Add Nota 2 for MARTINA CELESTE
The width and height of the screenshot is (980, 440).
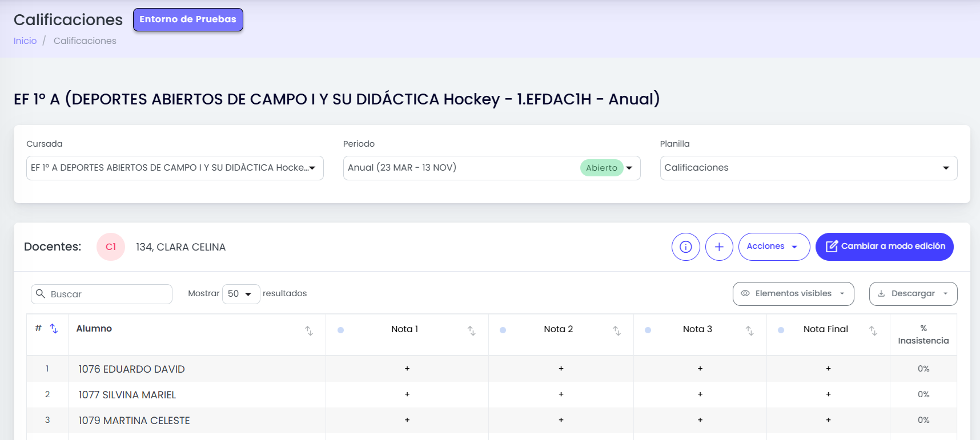coord(561,420)
